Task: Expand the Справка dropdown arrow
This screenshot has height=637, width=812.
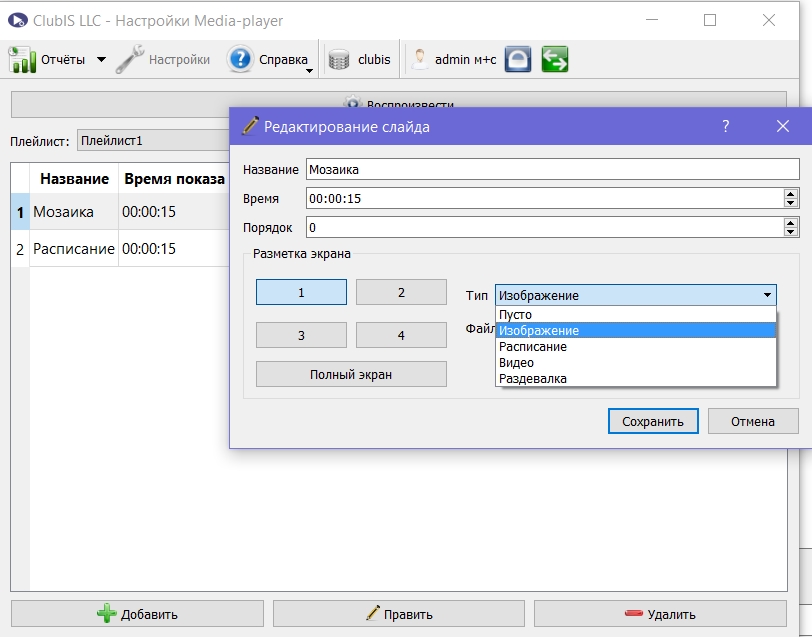Action: pyautogui.click(x=309, y=70)
